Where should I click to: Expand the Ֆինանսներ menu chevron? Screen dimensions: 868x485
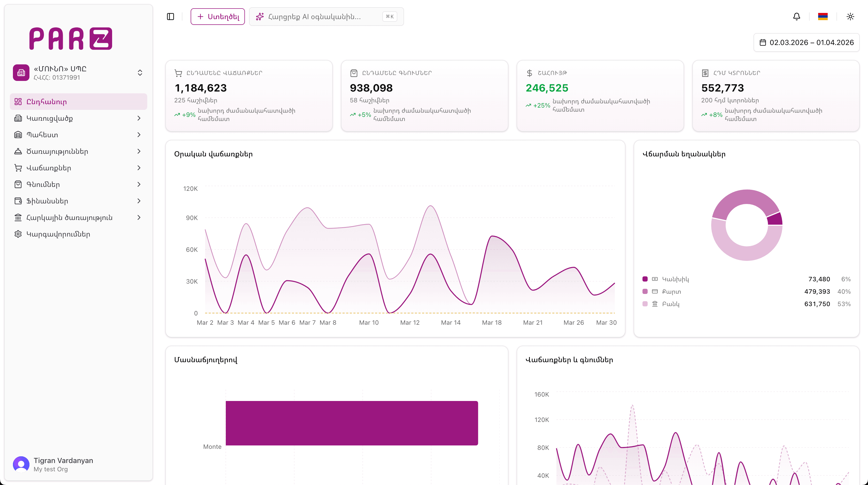coord(139,201)
